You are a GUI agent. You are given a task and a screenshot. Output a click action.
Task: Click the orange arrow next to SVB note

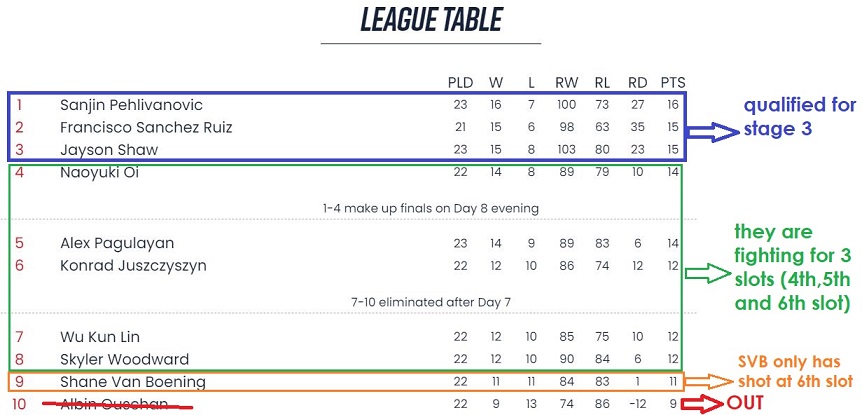(708, 381)
